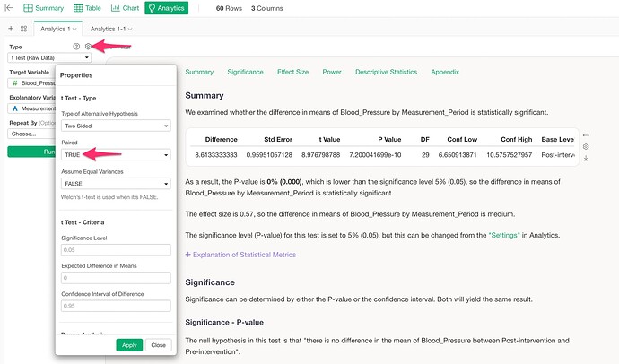The image size is (619, 364).
Task: Click the expand-width arrows icon beside summary table
Action: tap(586, 135)
